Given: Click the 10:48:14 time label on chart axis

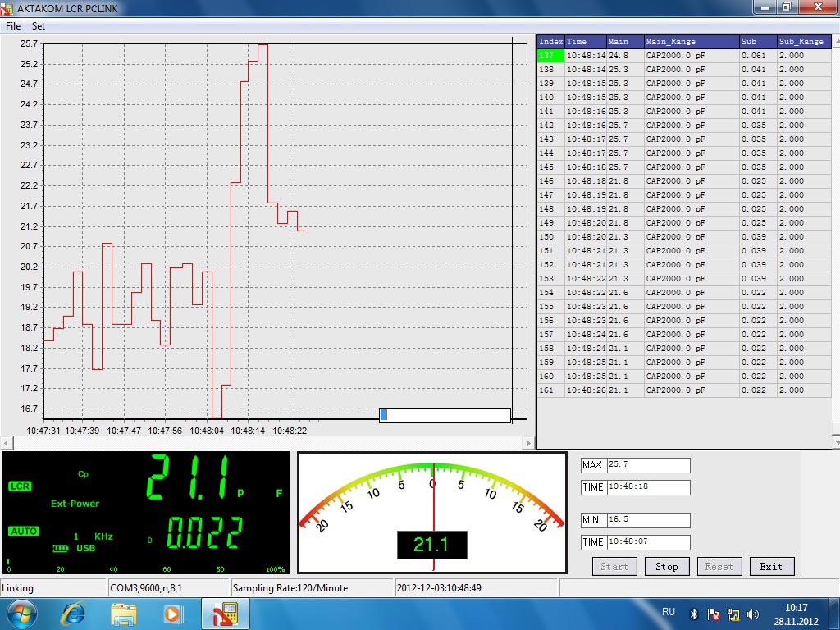Looking at the screenshot, I should point(248,430).
